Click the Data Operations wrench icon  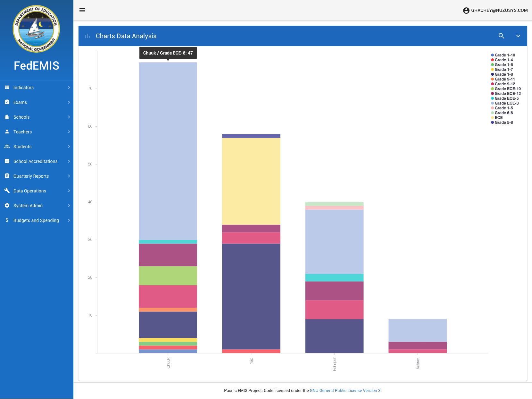7,191
